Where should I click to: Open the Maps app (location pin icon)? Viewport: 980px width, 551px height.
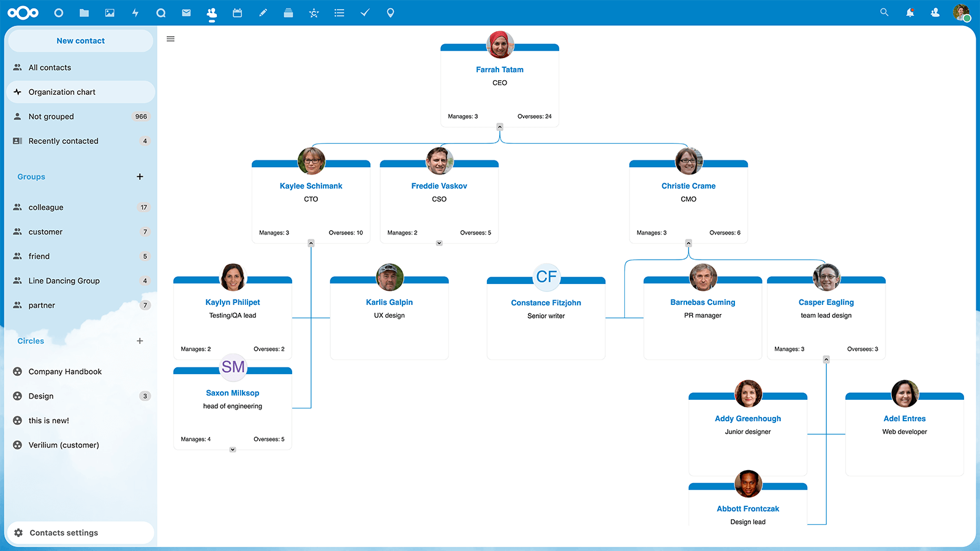click(x=390, y=12)
